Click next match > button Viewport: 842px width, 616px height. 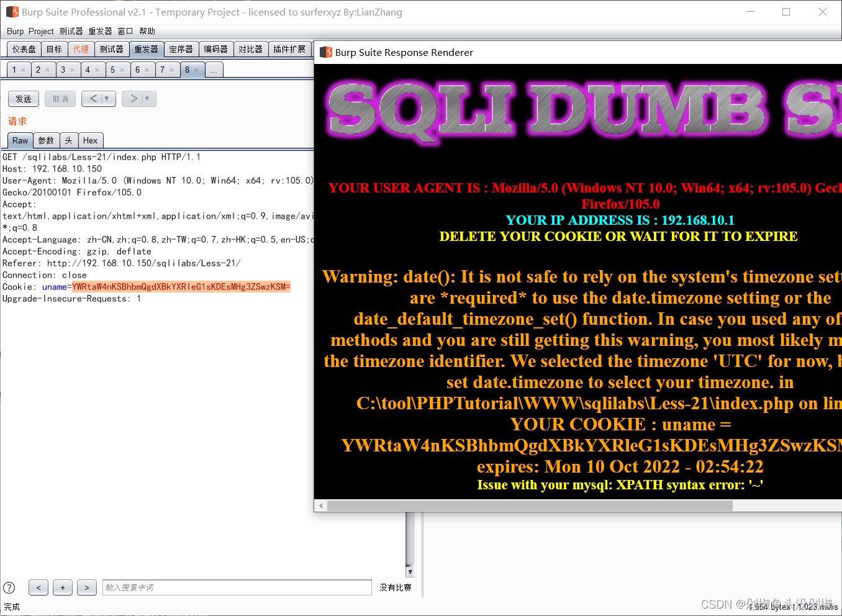click(87, 587)
